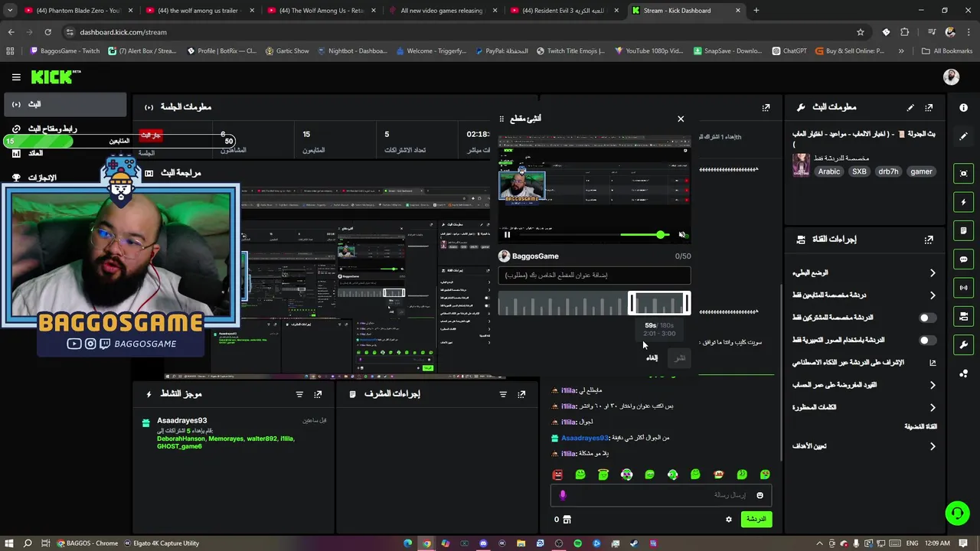Click the clip timeline selection range
The height and width of the screenshot is (551, 980).
click(x=659, y=305)
